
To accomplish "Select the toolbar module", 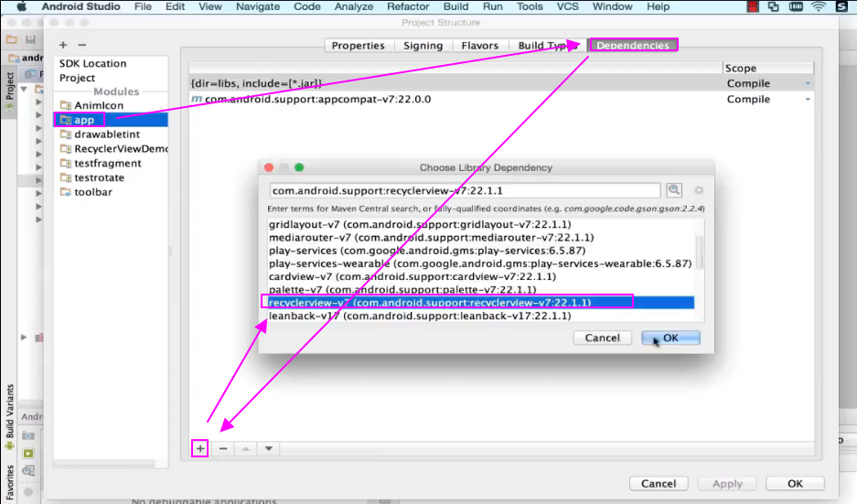I will (111, 192).
